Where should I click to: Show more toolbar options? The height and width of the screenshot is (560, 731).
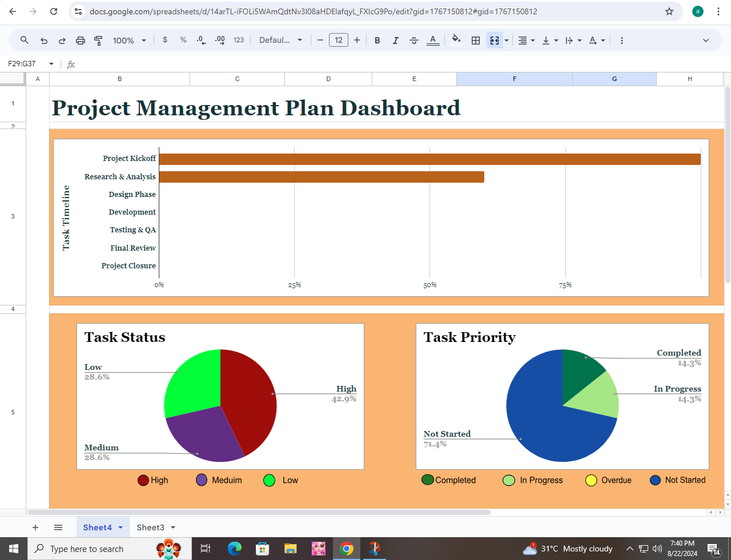(621, 41)
